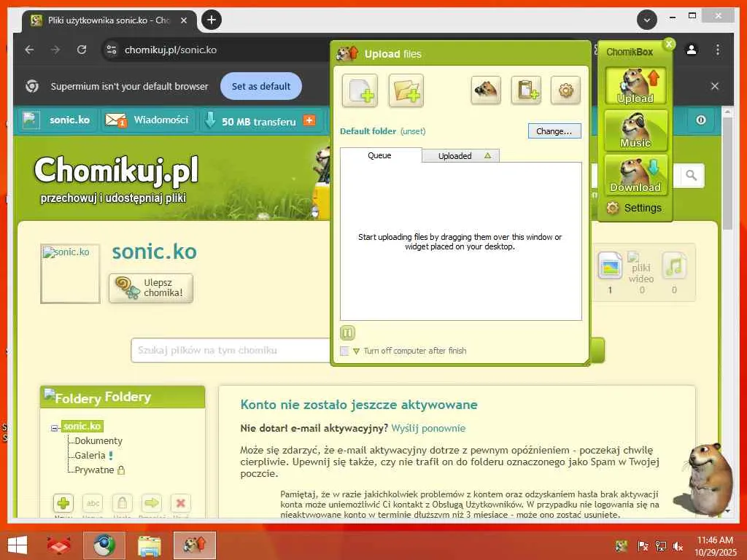This screenshot has width=747, height=560.
Task: Collapse the sonic.ko folder tree
Action: pos(54,428)
